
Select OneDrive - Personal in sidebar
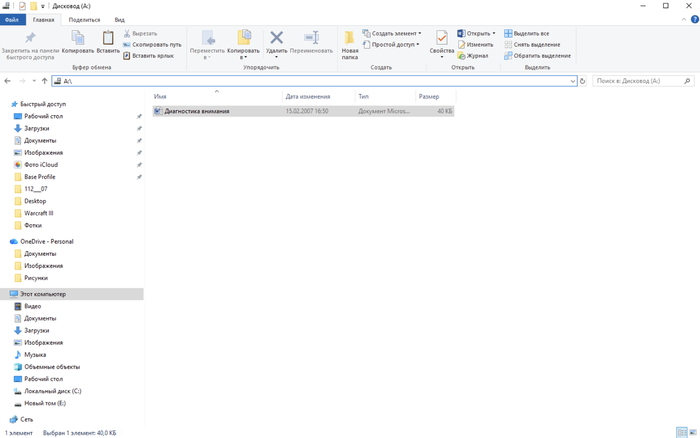click(x=46, y=242)
